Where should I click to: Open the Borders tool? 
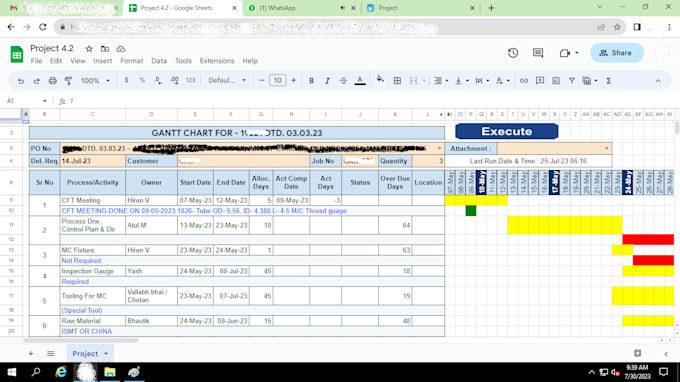[x=397, y=81]
